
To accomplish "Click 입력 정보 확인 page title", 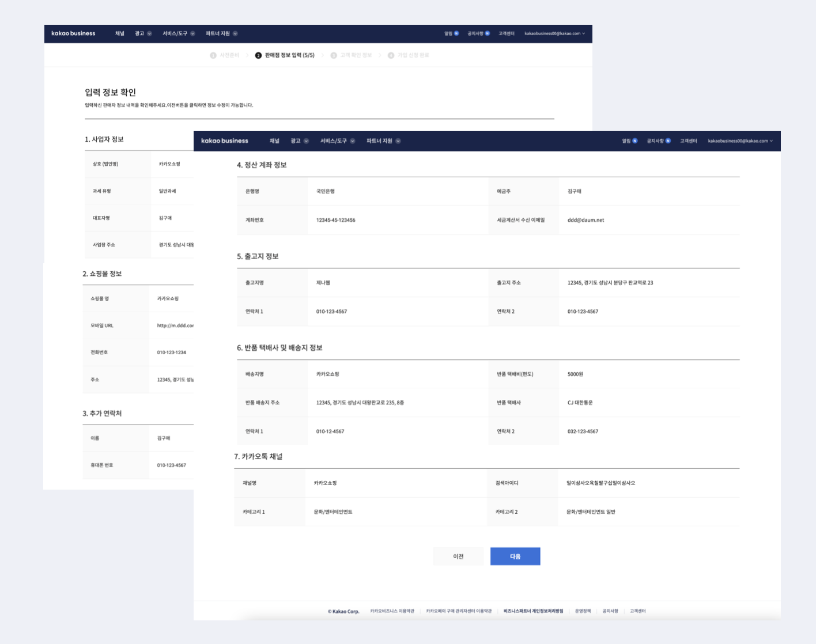I will tap(110, 93).
